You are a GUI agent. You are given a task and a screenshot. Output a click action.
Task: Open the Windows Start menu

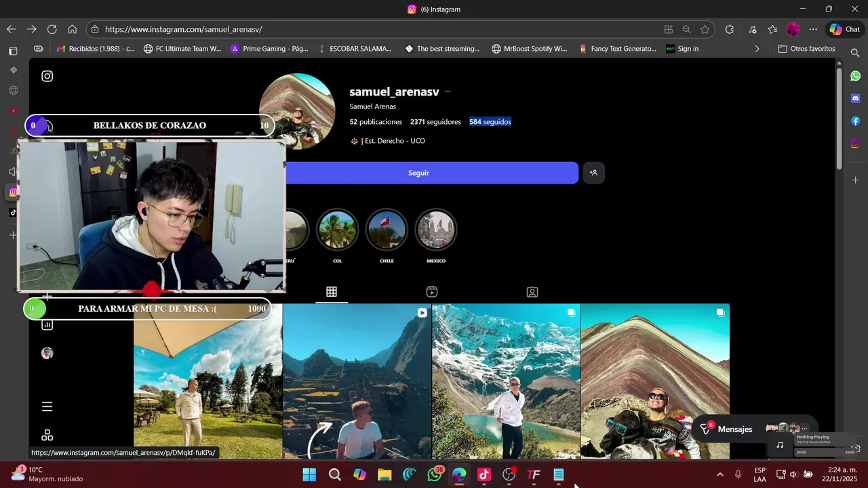pos(309,474)
